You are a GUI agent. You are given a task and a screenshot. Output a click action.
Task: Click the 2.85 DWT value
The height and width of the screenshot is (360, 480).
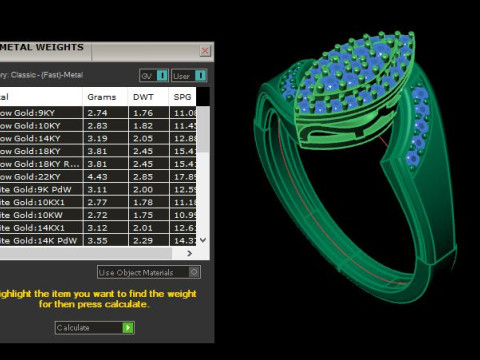point(143,177)
